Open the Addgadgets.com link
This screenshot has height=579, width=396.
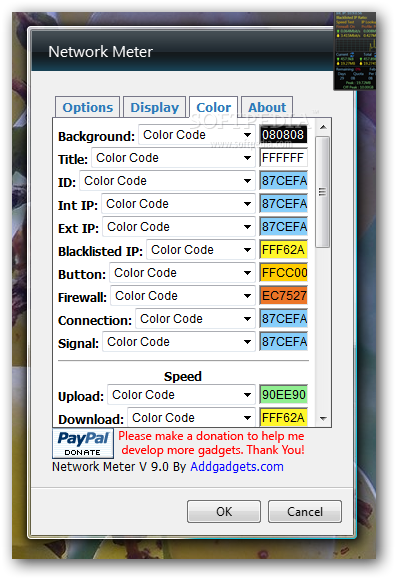237,467
